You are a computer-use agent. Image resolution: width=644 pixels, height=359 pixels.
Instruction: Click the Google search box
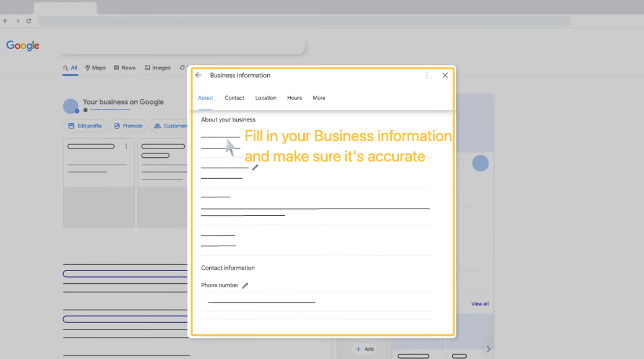tap(182, 46)
